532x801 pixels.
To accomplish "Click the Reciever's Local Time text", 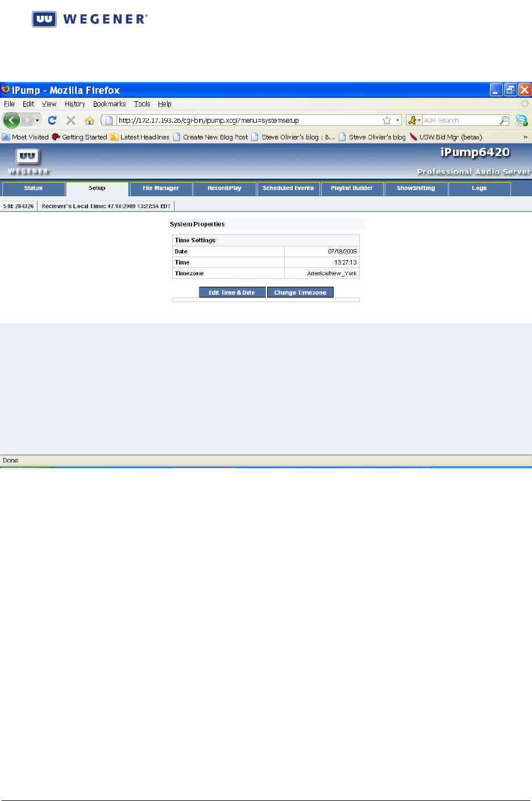I will [106, 206].
